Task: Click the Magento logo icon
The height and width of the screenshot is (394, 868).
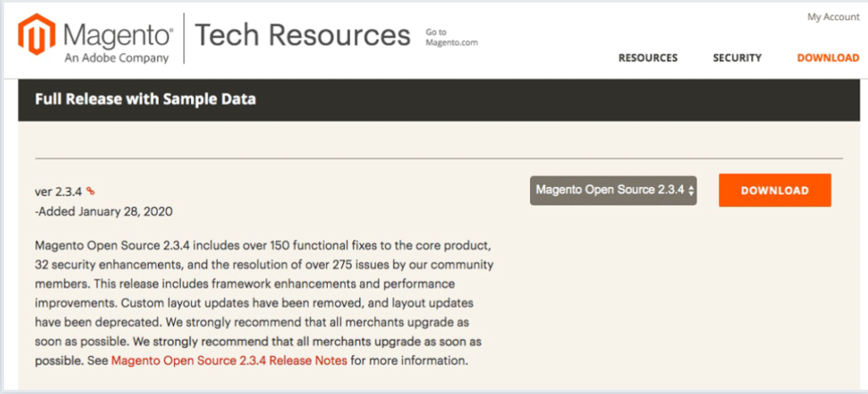Action: click(36, 35)
